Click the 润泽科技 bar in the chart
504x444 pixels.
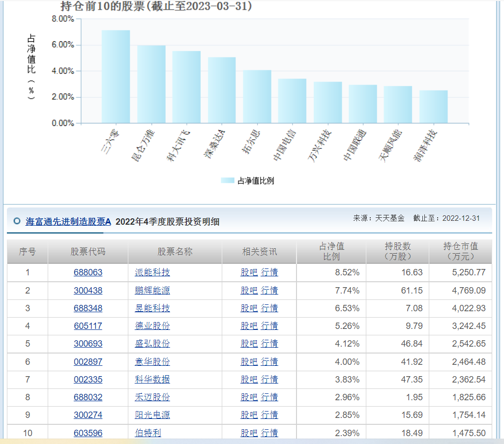433,107
